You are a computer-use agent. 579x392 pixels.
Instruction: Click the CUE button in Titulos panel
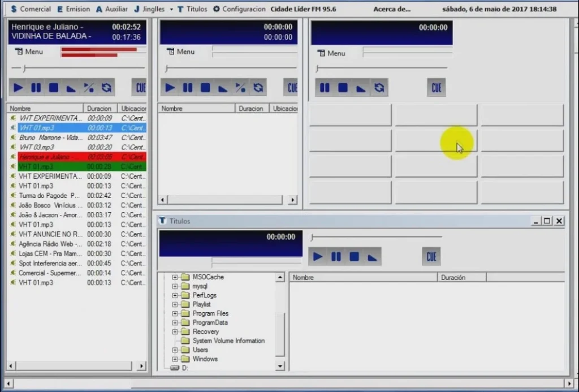pyautogui.click(x=431, y=256)
